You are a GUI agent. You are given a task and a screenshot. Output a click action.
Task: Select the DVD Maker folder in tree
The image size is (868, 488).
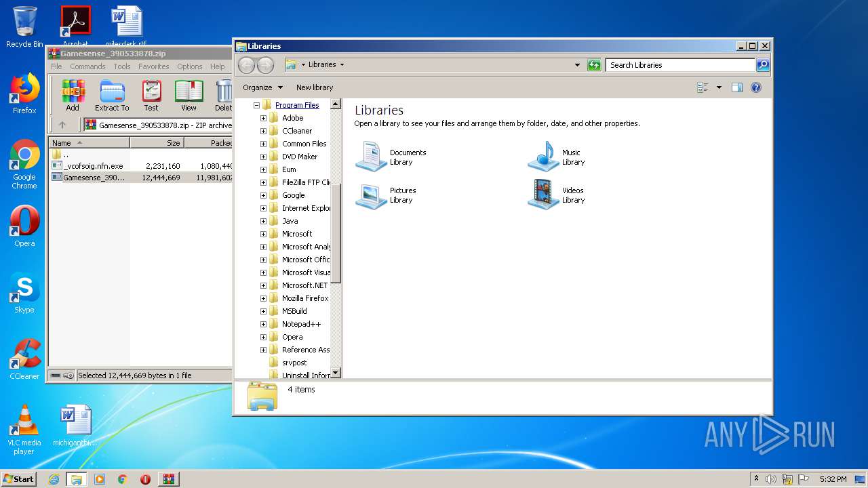click(x=299, y=157)
